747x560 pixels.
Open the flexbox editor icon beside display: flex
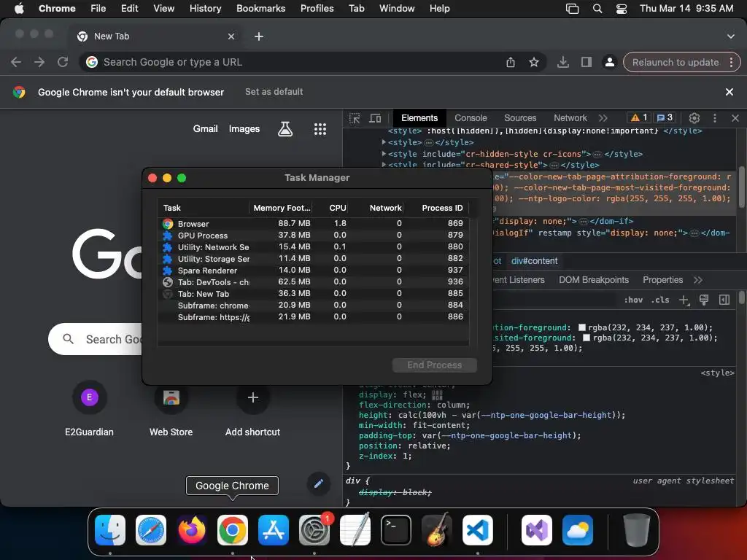437,395
